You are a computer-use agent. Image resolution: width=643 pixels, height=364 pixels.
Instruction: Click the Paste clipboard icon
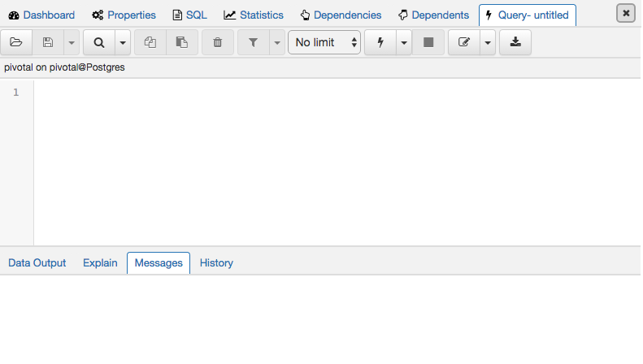[182, 42]
